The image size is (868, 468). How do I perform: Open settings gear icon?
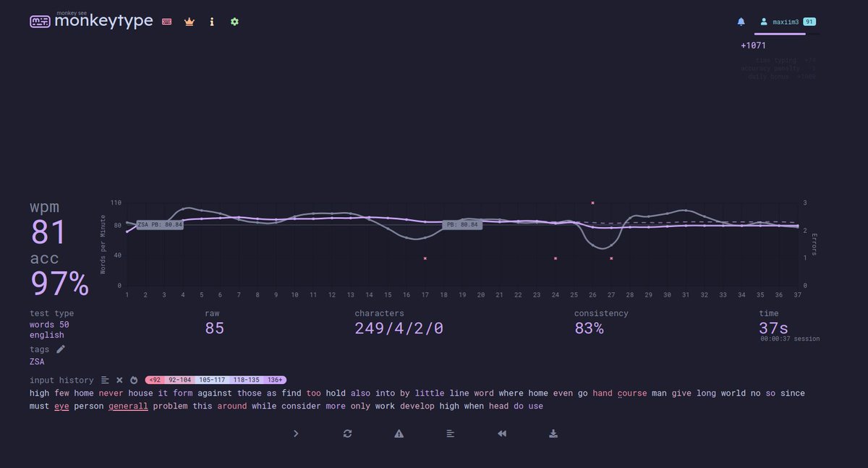[234, 22]
